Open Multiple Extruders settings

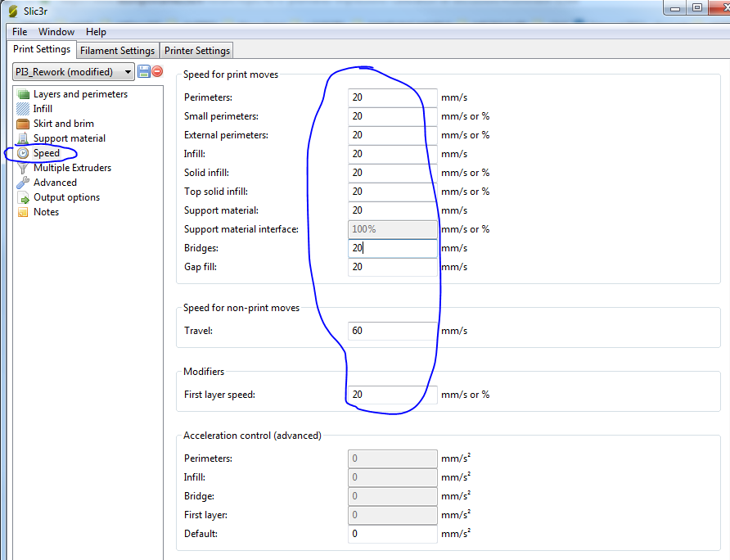tap(72, 168)
